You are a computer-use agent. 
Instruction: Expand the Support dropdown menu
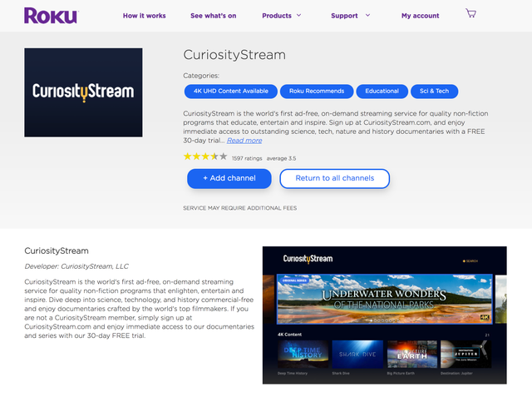(349, 16)
